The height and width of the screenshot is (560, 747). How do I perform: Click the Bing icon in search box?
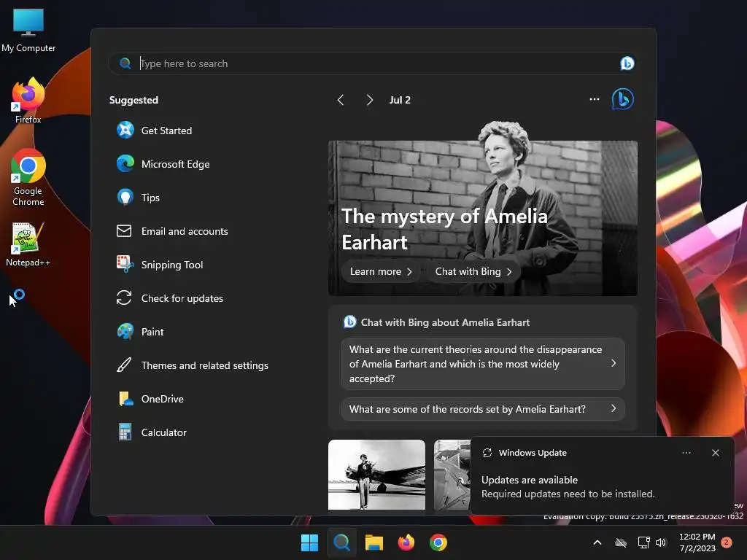(627, 63)
